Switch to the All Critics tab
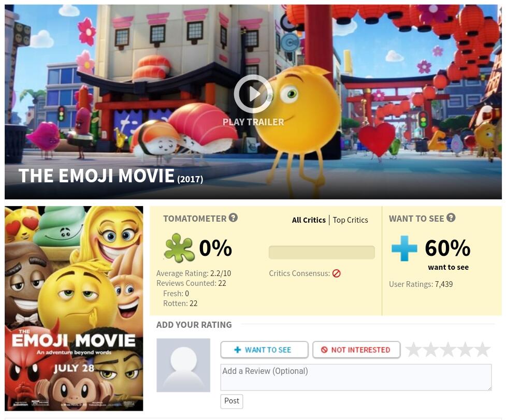506x420 pixels. (x=309, y=220)
